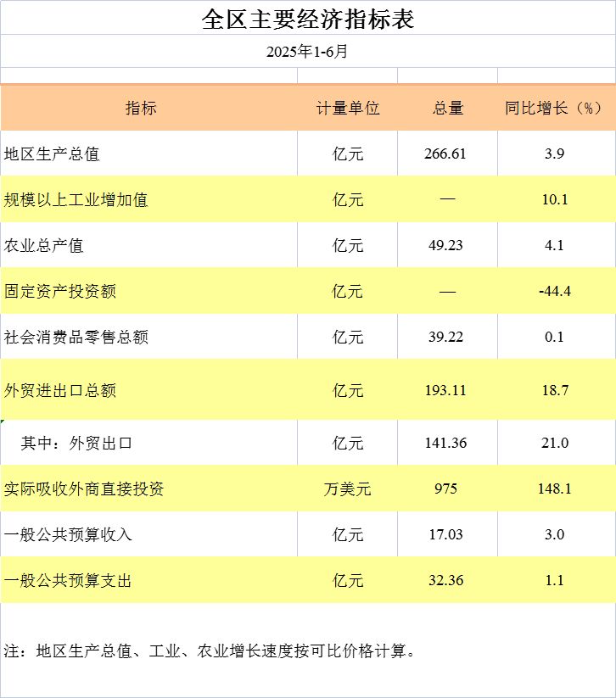The width and height of the screenshot is (616, 698).
Task: Select the 266.61 total value cell
Action: (445, 154)
